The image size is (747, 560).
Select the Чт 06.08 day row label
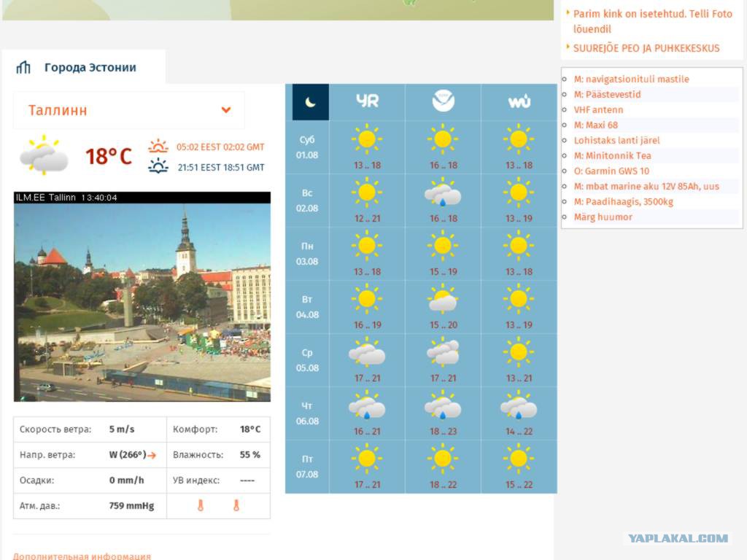click(307, 413)
